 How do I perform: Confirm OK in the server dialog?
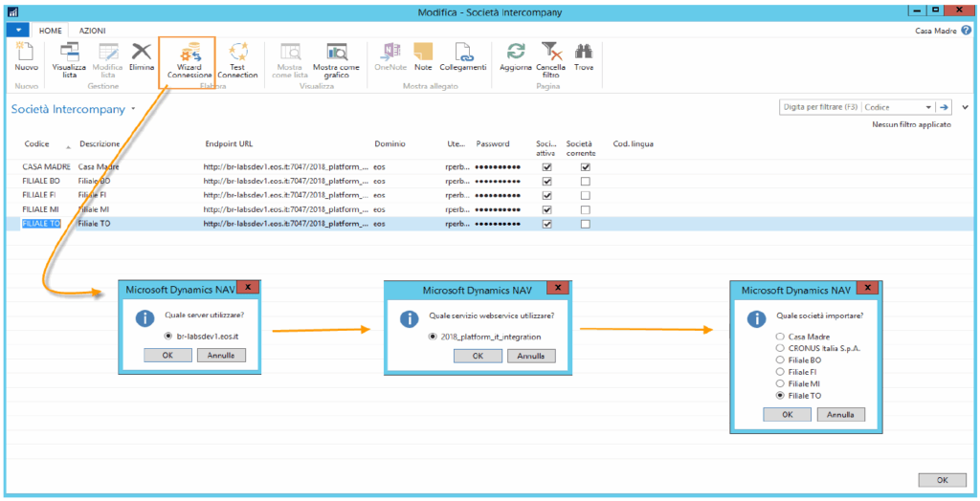(167, 355)
